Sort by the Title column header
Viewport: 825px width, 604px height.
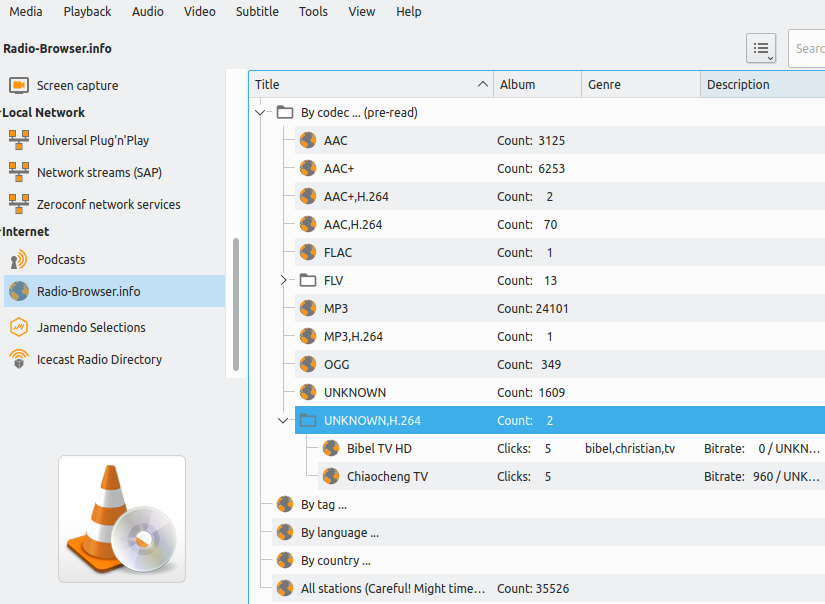(x=371, y=85)
